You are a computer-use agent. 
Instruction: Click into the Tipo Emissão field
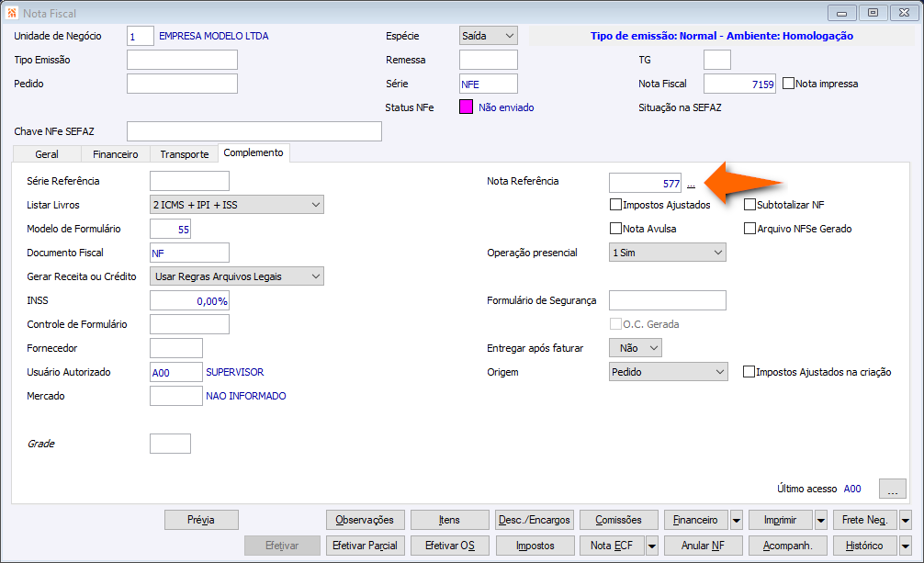coord(182,60)
